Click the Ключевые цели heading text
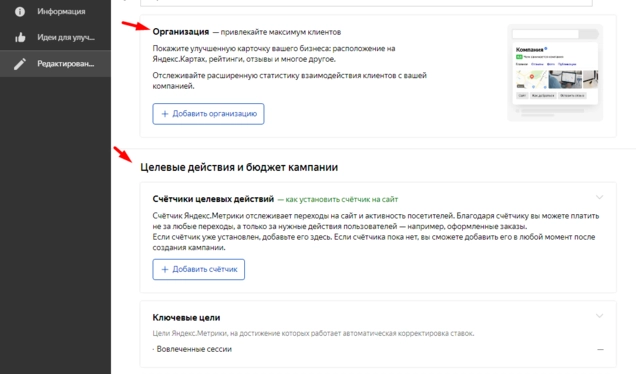The image size is (636, 374). (x=186, y=318)
